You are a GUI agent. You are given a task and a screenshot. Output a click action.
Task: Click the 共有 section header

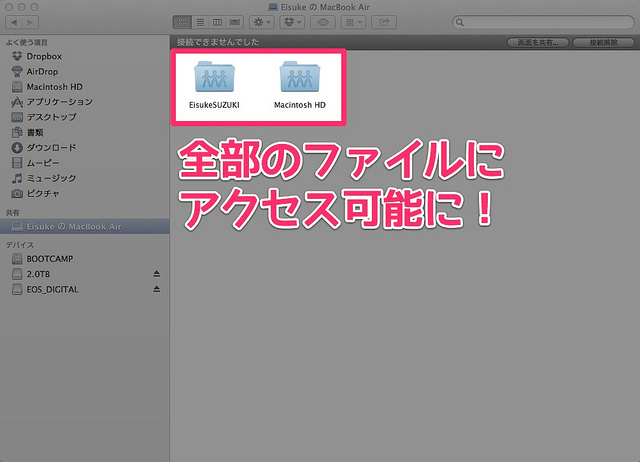(x=13, y=213)
